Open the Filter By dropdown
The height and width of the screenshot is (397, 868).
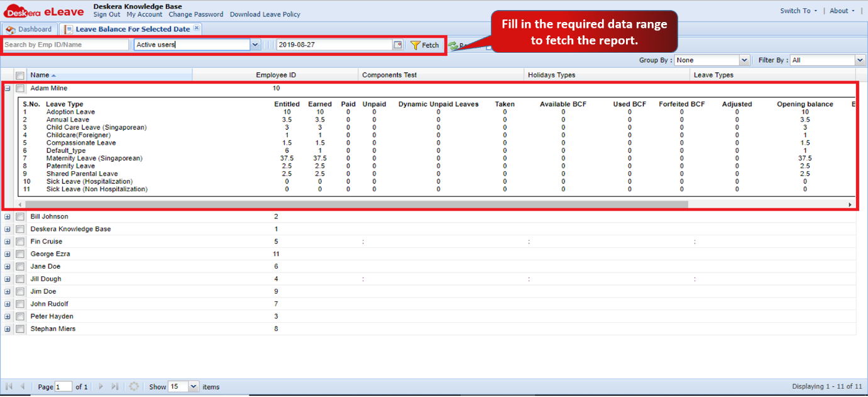coord(860,60)
